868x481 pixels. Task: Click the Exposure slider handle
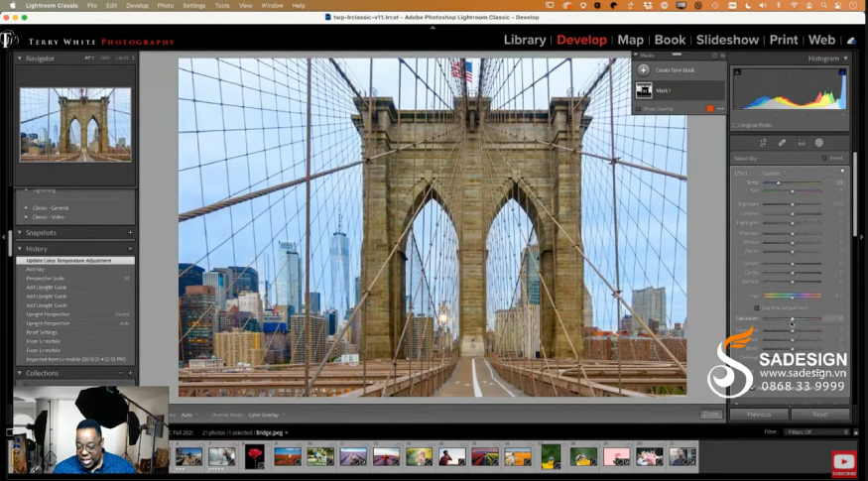793,204
